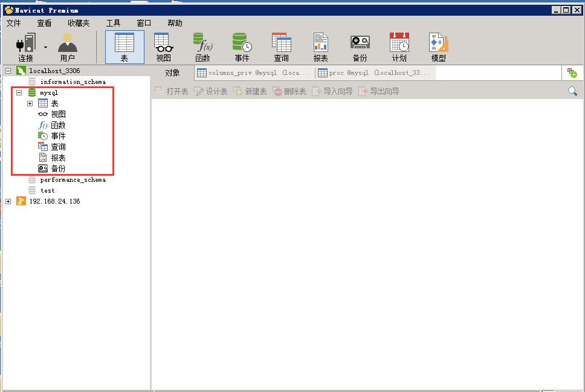Click the f() icon beside 函数 in tree
585x392 pixels.
point(43,125)
